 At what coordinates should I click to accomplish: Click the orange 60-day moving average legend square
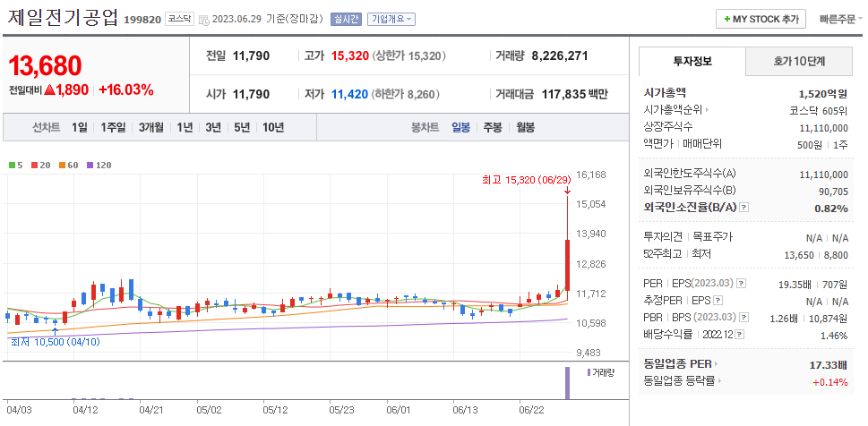tap(62, 165)
